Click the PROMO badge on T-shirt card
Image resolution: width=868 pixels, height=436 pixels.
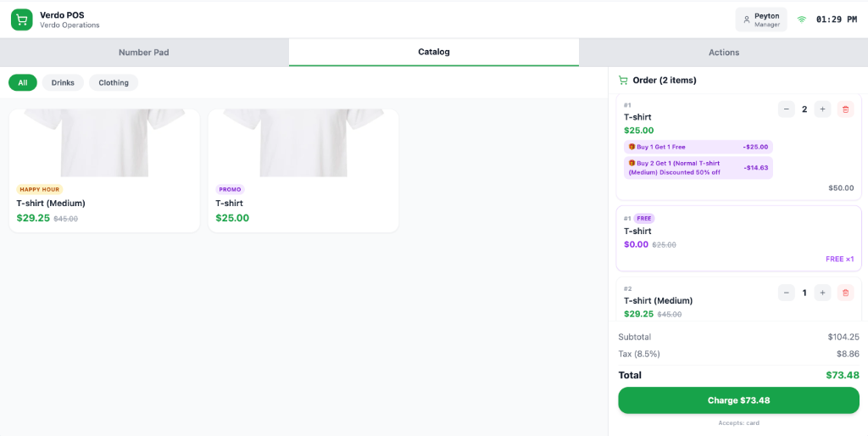pyautogui.click(x=231, y=189)
